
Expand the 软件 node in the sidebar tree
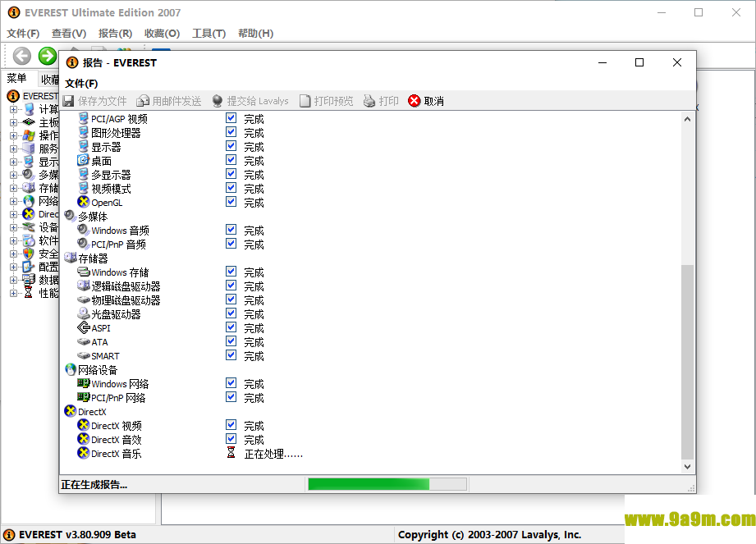pos(13,240)
